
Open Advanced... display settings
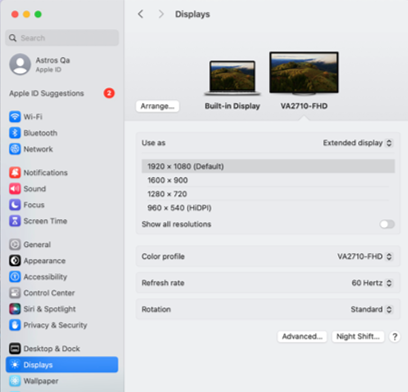tap(302, 336)
